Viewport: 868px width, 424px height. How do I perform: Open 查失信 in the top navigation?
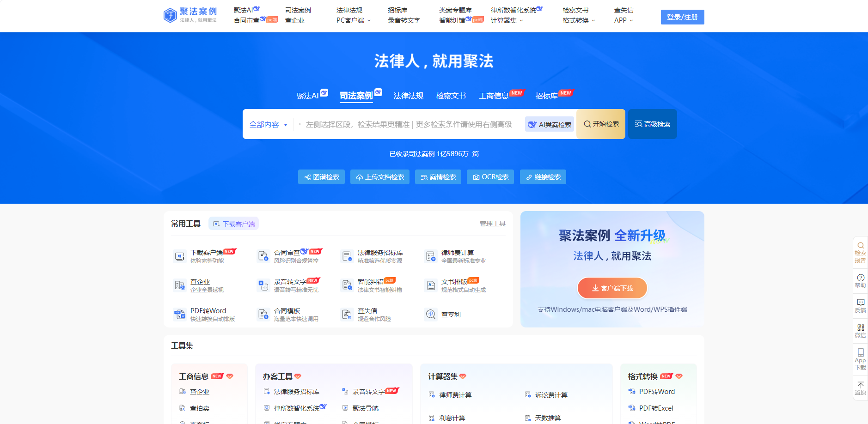(x=623, y=10)
